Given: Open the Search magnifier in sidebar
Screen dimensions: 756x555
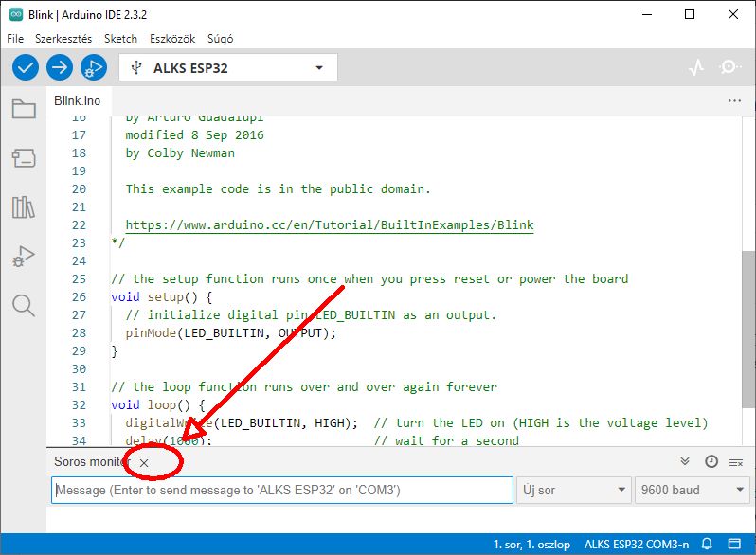Looking at the screenshot, I should coord(24,305).
